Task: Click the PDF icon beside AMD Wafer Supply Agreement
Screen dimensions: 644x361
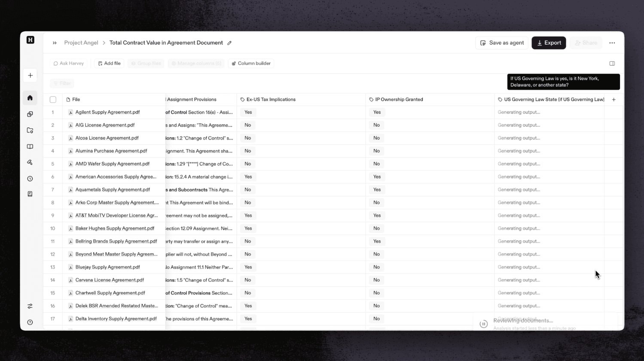Action: 70,164
